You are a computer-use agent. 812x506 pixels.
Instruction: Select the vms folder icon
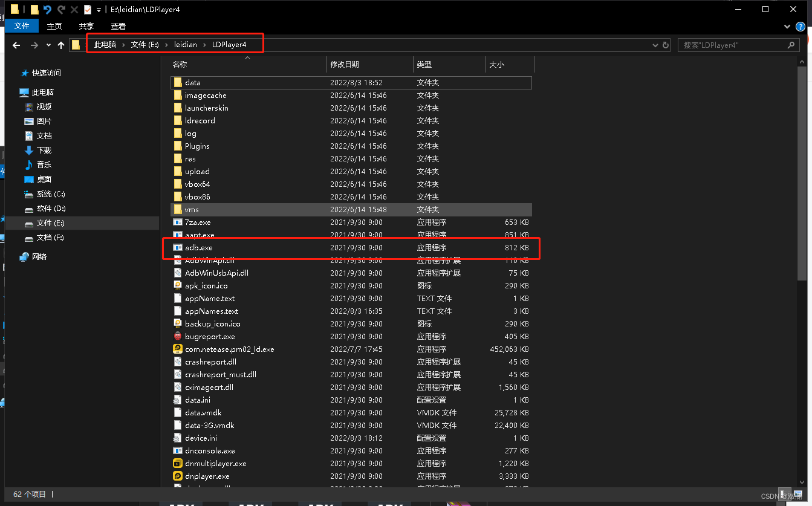[x=178, y=209]
